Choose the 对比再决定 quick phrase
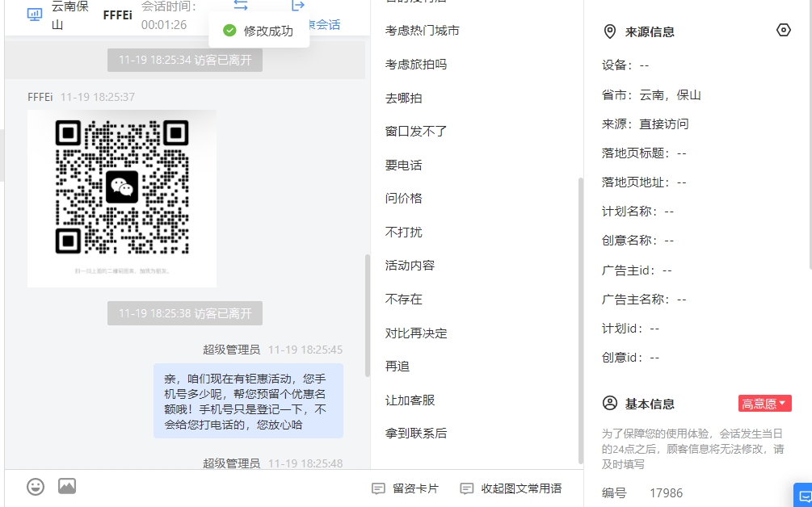Viewport: 812px width, 507px height. click(x=416, y=333)
